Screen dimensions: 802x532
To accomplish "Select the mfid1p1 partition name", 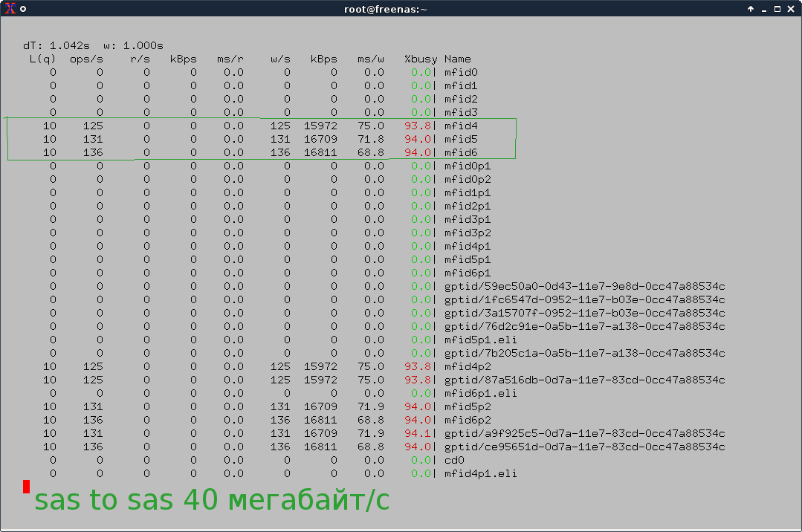I will (468, 192).
